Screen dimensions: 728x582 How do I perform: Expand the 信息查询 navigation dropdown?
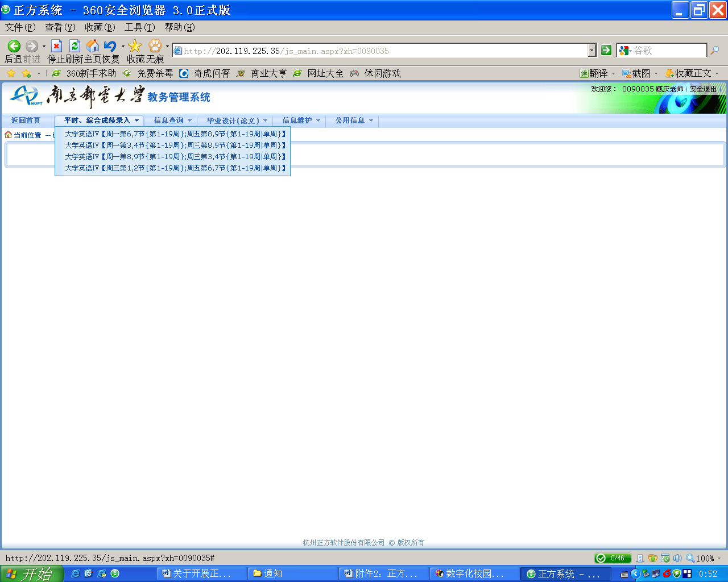[x=173, y=120]
